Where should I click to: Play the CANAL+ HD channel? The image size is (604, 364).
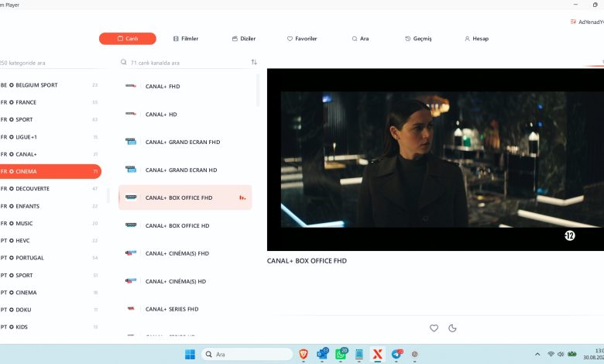(x=185, y=115)
